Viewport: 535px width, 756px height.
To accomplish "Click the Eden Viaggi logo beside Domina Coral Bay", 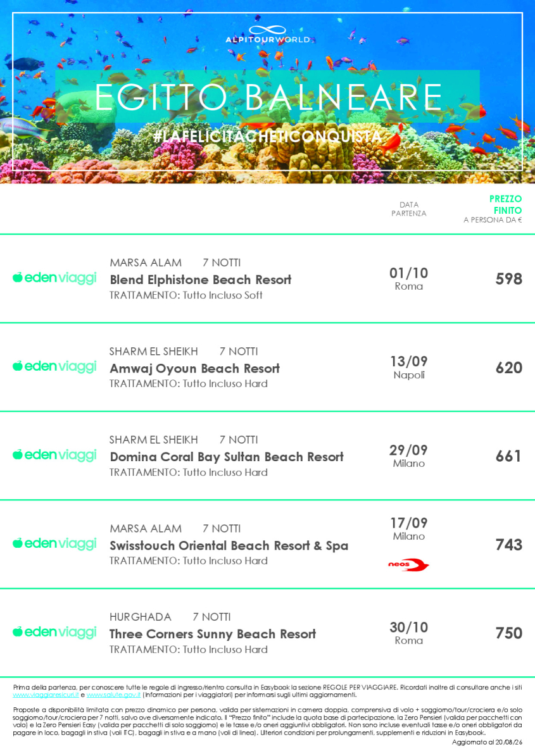I will tap(54, 455).
